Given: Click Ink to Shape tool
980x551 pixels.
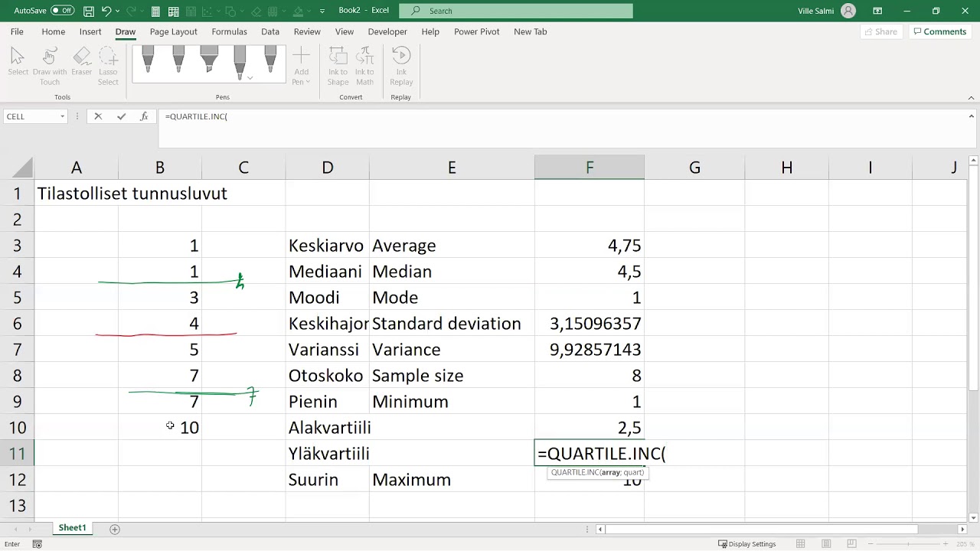Looking at the screenshot, I should 338,67.
